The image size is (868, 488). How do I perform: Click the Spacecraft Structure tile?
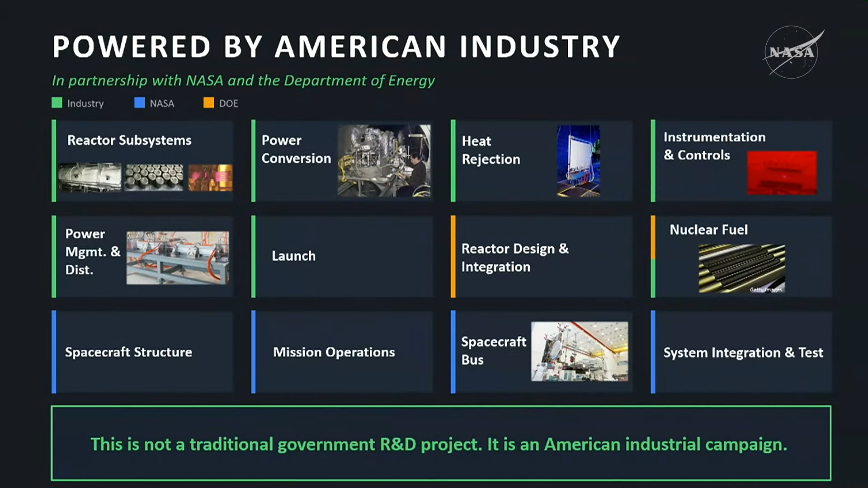point(142,352)
